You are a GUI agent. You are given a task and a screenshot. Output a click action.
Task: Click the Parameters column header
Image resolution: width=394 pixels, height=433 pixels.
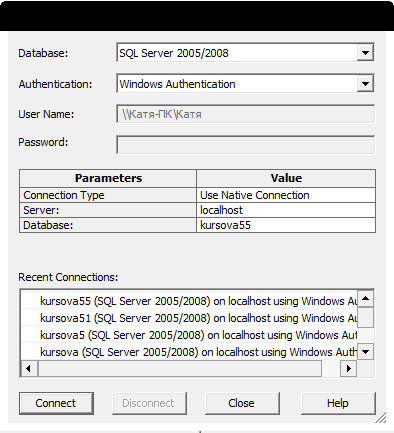tap(108, 178)
